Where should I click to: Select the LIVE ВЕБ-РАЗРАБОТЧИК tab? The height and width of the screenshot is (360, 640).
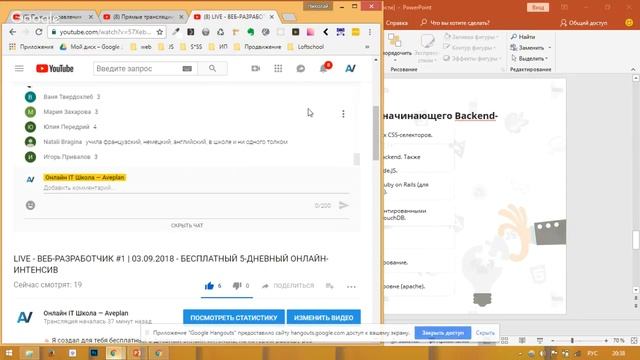234,17
